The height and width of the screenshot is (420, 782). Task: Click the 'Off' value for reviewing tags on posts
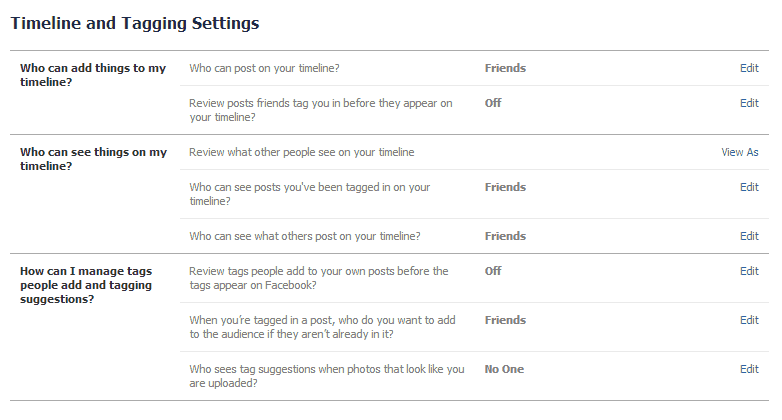pos(493,271)
